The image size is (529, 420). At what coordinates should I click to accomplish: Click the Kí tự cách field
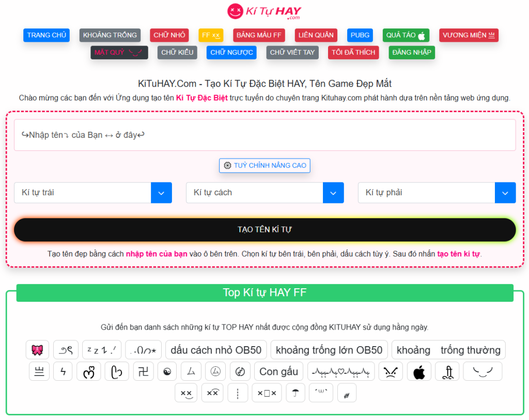coord(255,193)
